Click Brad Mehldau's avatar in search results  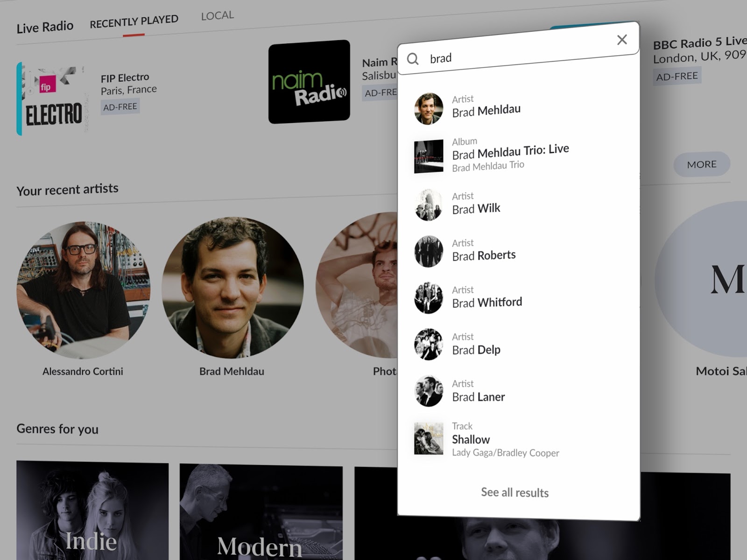[x=429, y=108]
